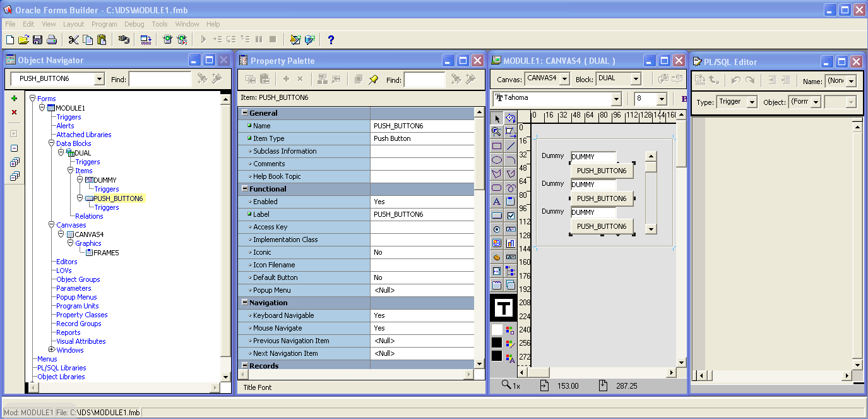
Task: Click top PUSH_BUTTON6 button on canvas
Action: 602,171
